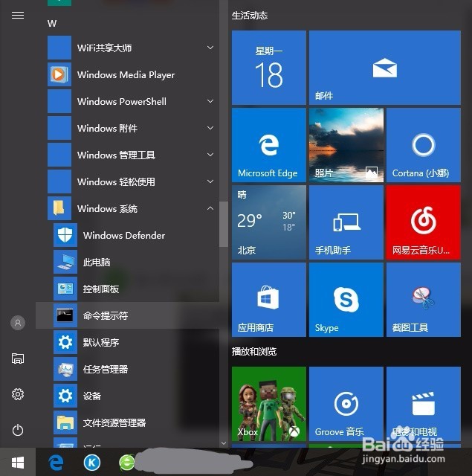Open the Cortana (小娜) tile
Viewport: 472px width, 476px height.
424,145
